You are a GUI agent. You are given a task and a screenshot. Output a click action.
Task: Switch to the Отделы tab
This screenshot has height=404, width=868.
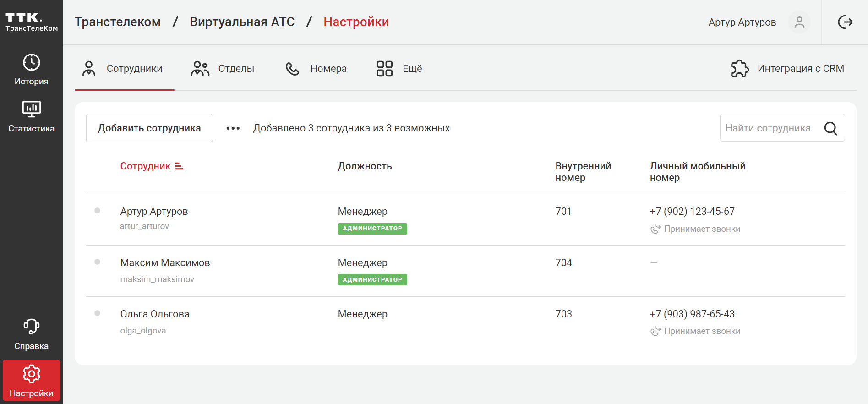coord(223,69)
